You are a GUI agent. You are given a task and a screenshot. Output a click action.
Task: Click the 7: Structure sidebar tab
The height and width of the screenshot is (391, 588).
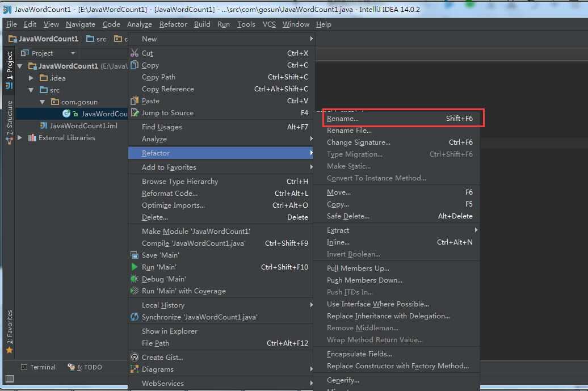10,122
